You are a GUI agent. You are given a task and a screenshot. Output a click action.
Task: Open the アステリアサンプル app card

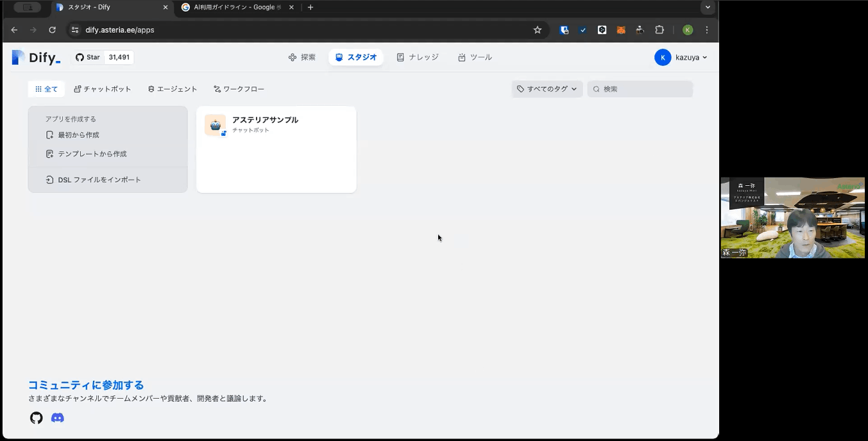(x=277, y=149)
